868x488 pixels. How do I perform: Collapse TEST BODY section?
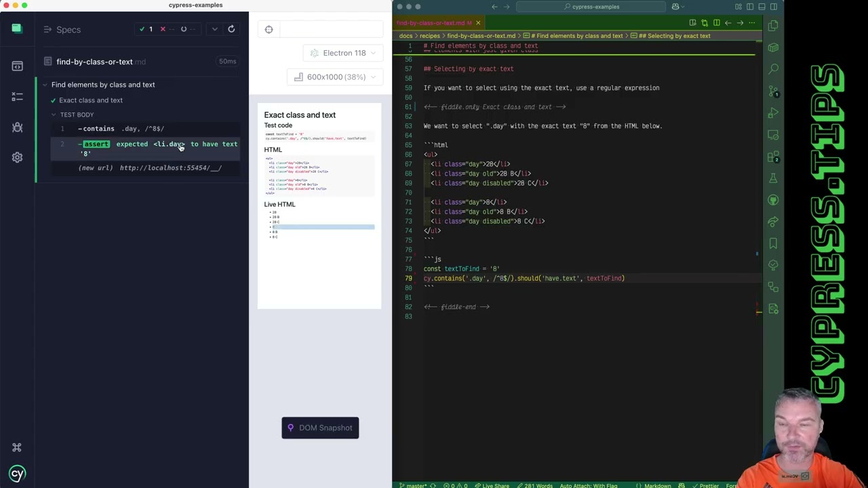tap(54, 115)
